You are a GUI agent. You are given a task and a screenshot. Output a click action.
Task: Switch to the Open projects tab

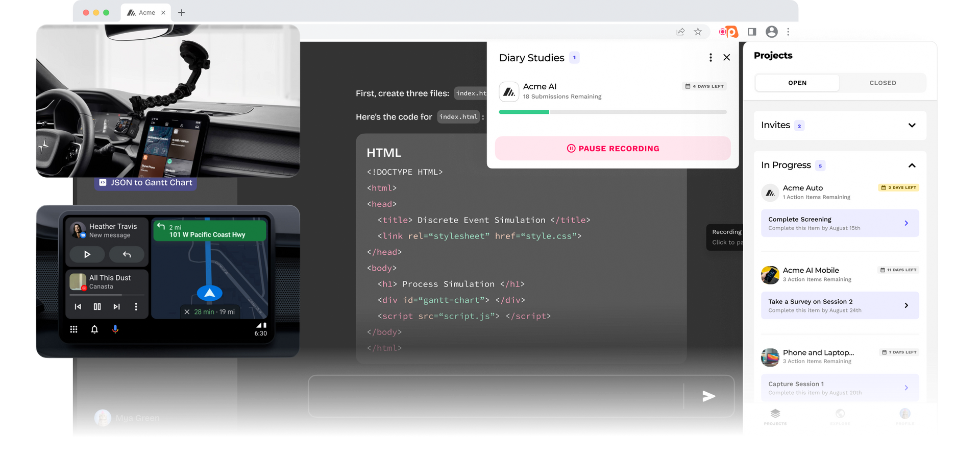pyautogui.click(x=797, y=83)
